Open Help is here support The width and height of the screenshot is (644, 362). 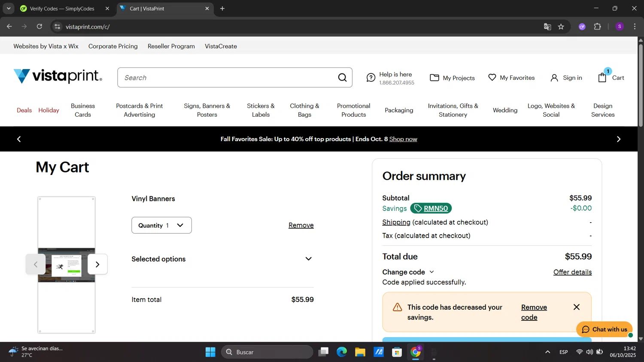[390, 78]
